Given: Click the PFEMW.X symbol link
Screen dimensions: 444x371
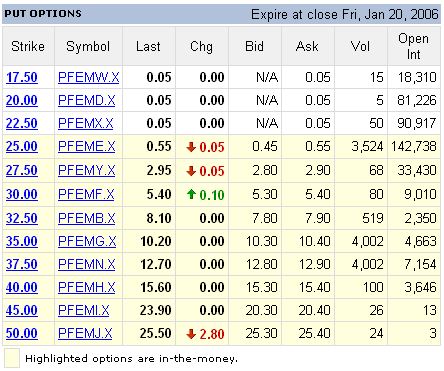Looking at the screenshot, I should pyautogui.click(x=89, y=77).
